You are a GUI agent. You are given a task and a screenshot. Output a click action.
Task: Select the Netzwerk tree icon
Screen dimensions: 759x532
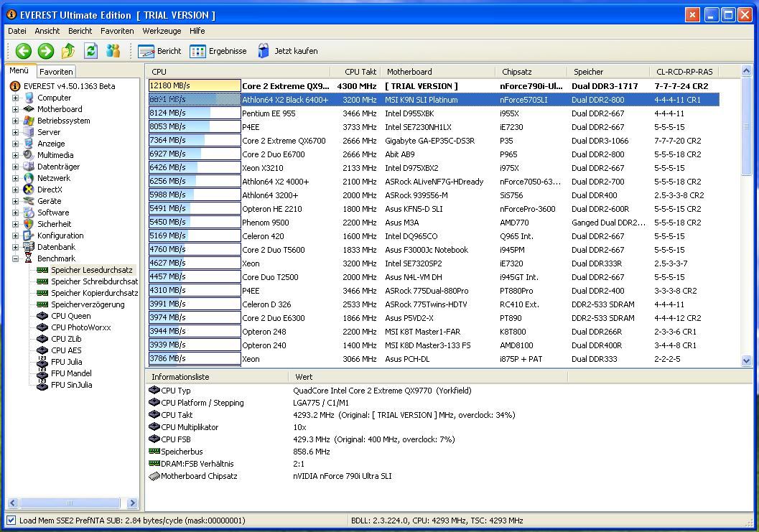pyautogui.click(x=29, y=178)
